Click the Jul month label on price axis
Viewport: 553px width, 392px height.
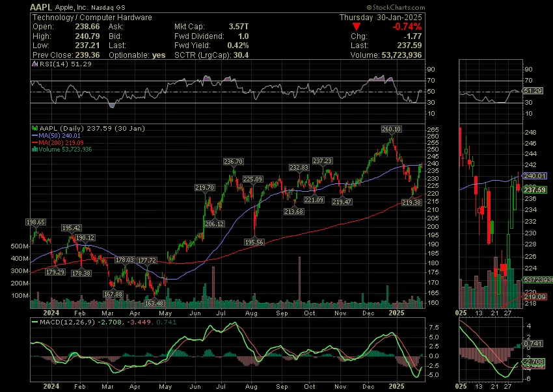click(221, 313)
